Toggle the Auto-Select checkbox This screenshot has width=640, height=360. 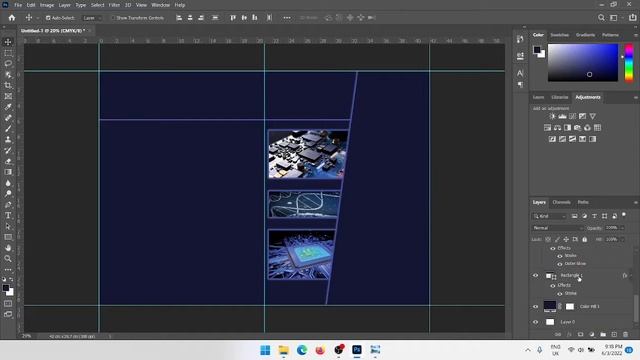click(48, 18)
